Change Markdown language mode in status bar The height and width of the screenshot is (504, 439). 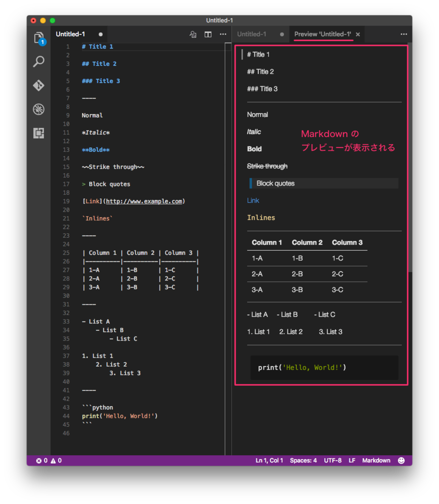(376, 461)
